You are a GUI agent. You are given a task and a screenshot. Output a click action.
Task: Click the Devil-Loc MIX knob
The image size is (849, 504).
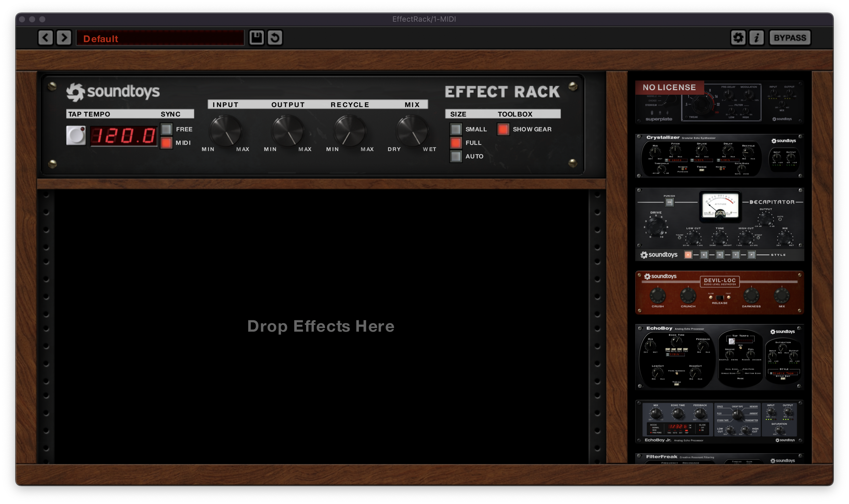[782, 296]
